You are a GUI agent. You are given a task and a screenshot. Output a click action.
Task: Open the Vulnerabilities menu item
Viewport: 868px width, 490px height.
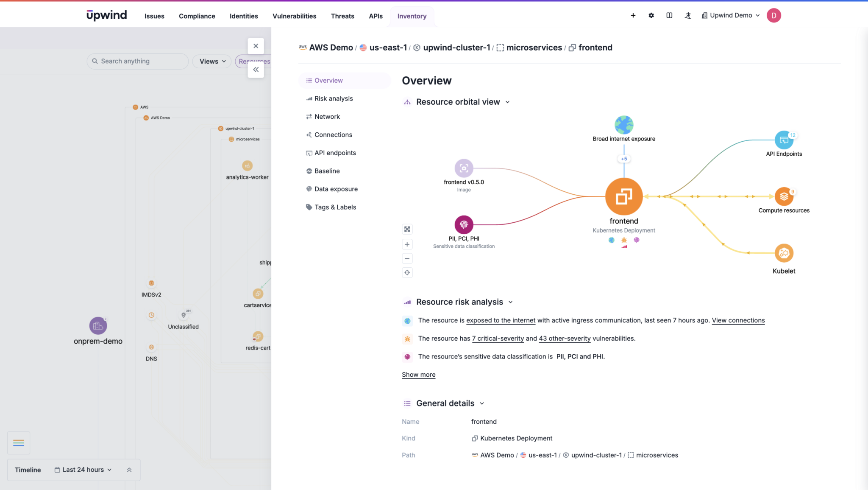(x=294, y=16)
